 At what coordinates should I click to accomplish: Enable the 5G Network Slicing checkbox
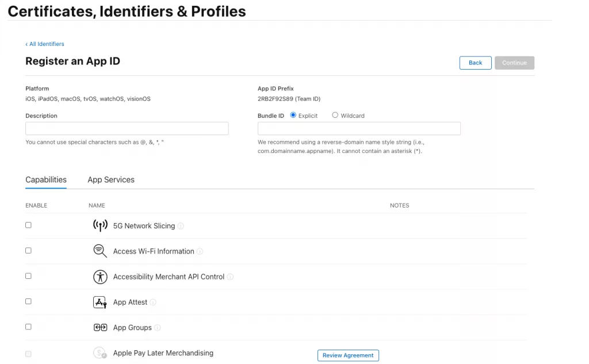[x=28, y=225]
